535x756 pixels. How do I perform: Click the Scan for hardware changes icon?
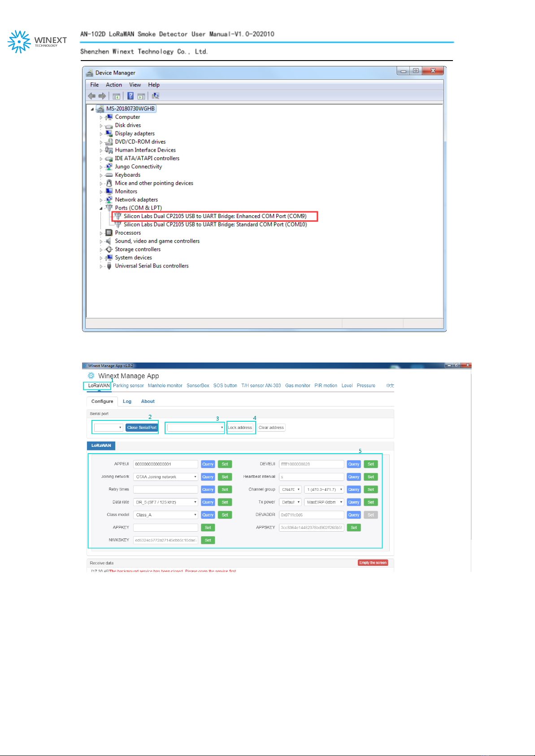(156, 96)
